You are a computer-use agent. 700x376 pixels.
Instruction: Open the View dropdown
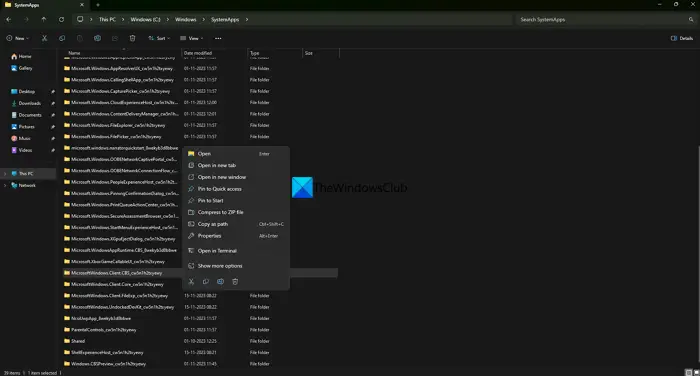pos(192,38)
